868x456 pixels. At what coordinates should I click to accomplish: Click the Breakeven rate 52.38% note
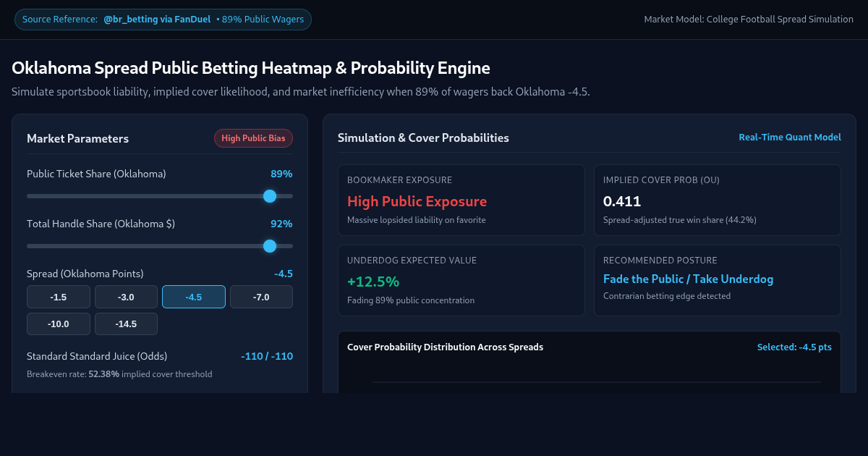[119, 374]
